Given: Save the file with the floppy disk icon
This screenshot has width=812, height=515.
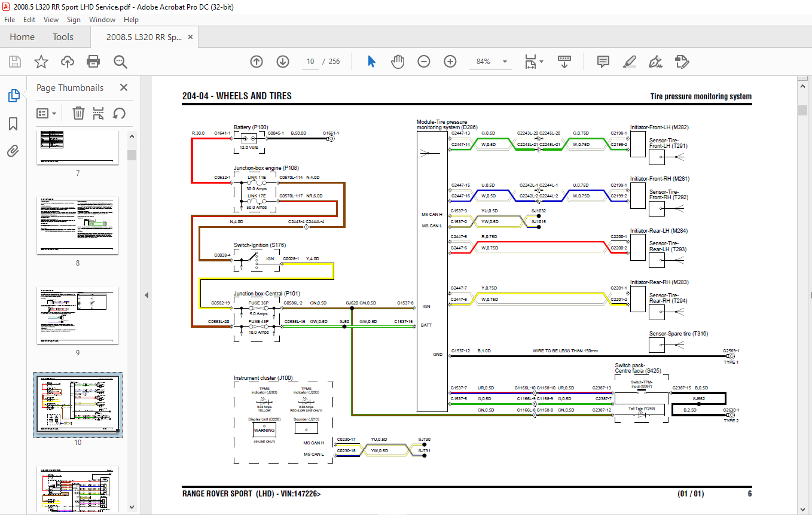Looking at the screenshot, I should 15,62.
